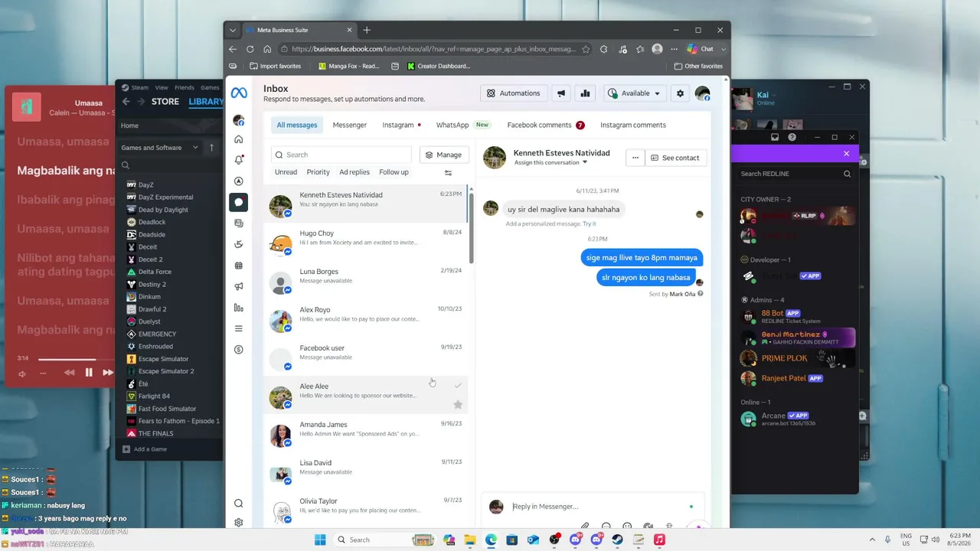
Task: Open the Monetization dollar icon in sidebar
Action: coord(239,350)
